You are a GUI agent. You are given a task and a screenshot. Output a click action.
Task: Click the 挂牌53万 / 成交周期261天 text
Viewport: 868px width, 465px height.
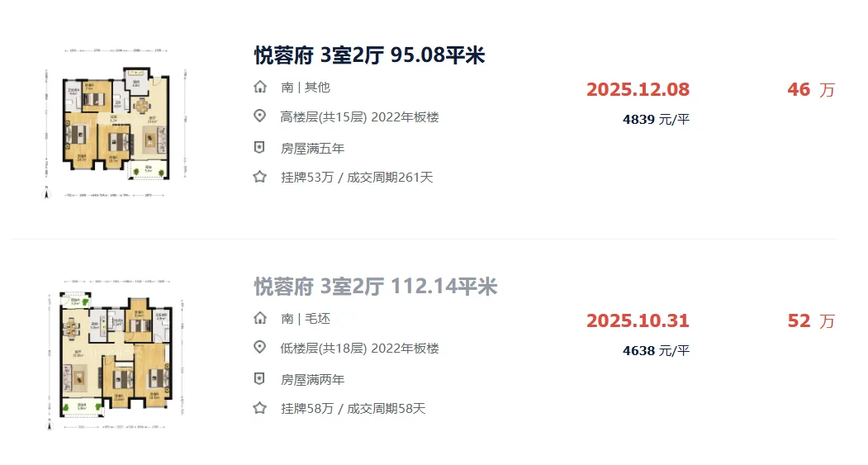point(357,178)
